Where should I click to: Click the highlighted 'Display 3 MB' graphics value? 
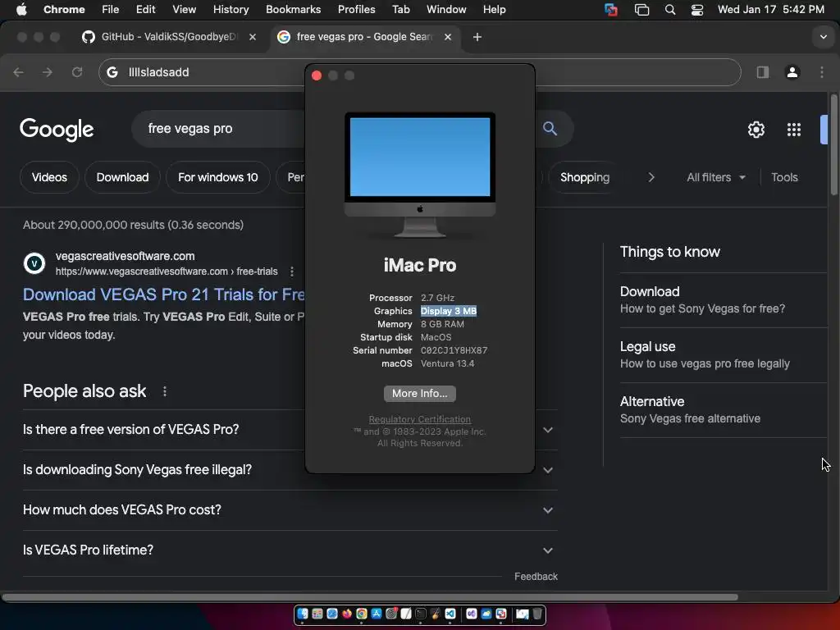449,311
